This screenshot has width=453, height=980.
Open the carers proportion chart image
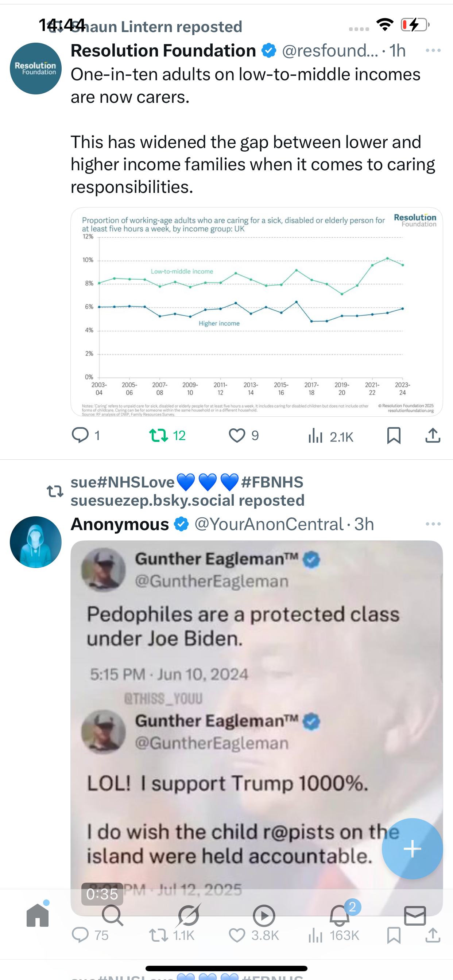click(x=256, y=312)
